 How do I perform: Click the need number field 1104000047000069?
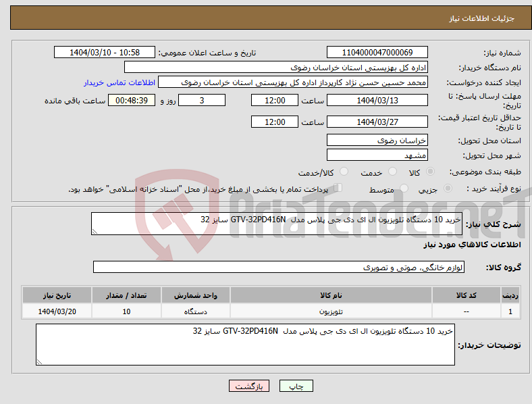point(377,52)
